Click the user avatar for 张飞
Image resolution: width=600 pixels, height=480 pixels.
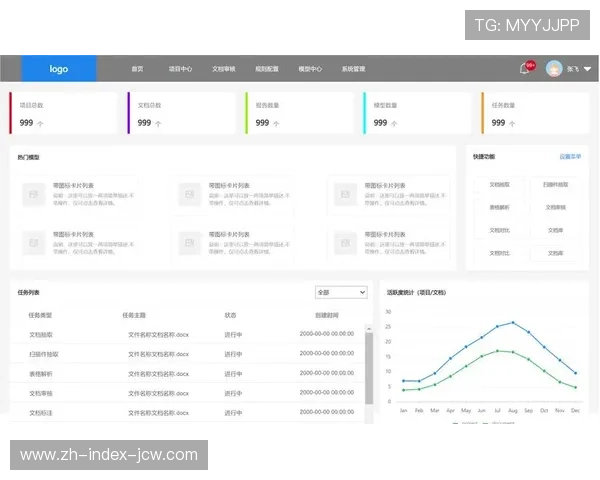554,69
